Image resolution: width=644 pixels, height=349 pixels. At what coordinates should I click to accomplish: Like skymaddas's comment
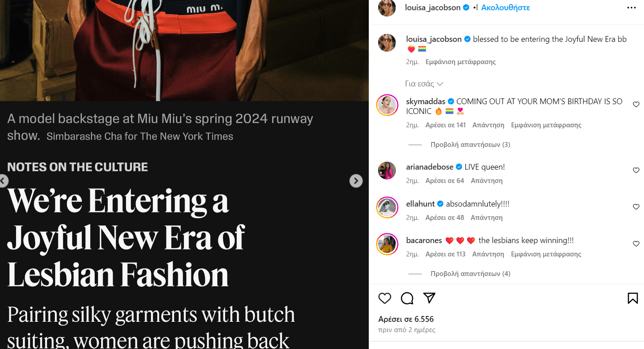pyautogui.click(x=636, y=105)
